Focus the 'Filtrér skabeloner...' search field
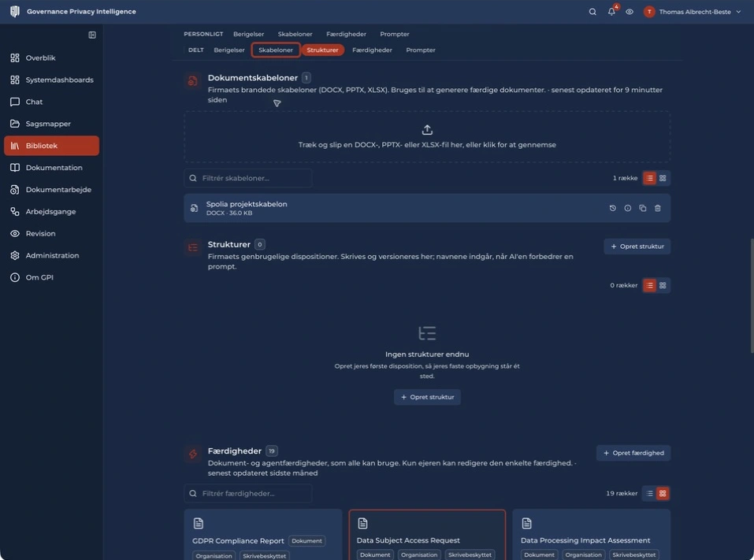Screen dimensions: 754x560 248,178
